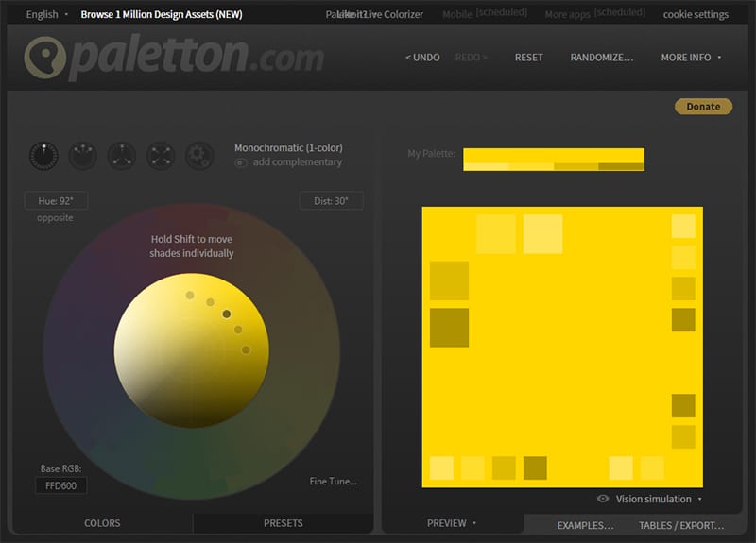This screenshot has height=543, width=756.
Task: Click the Paletton logo icon
Action: [44, 58]
